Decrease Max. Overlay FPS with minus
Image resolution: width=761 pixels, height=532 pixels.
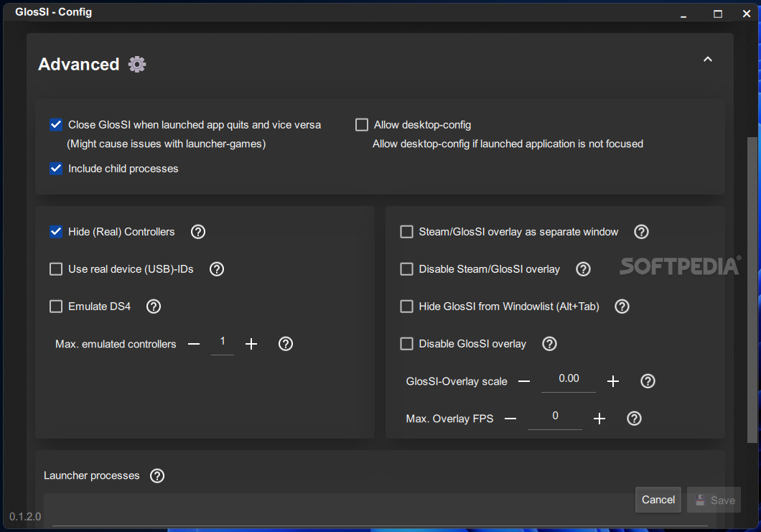pyautogui.click(x=510, y=419)
